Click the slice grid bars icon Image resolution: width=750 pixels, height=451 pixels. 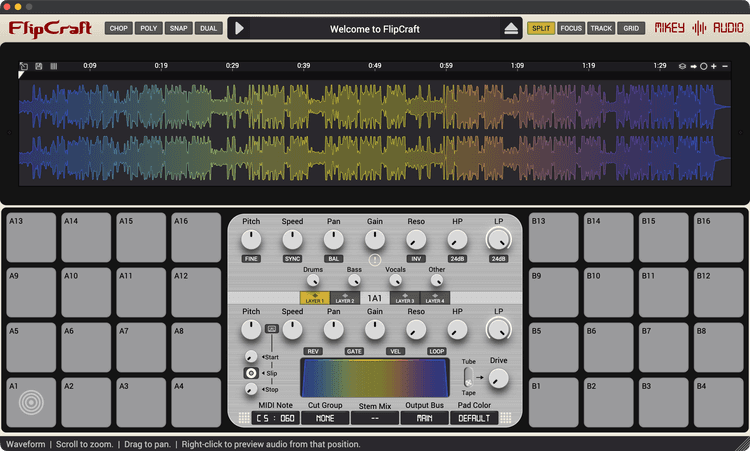tap(54, 66)
